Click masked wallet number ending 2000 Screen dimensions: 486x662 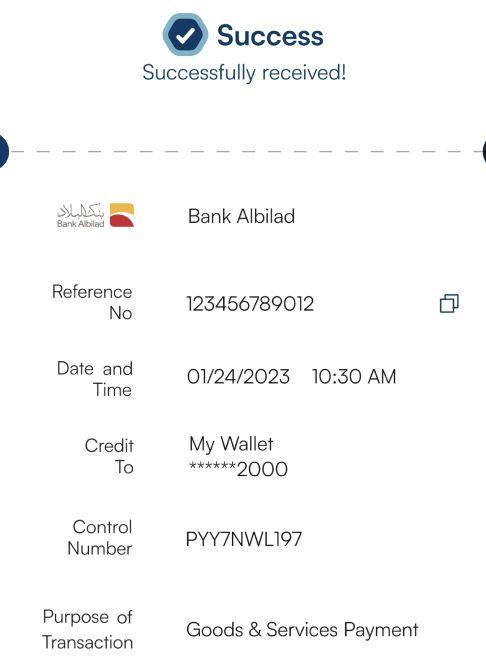[239, 469]
